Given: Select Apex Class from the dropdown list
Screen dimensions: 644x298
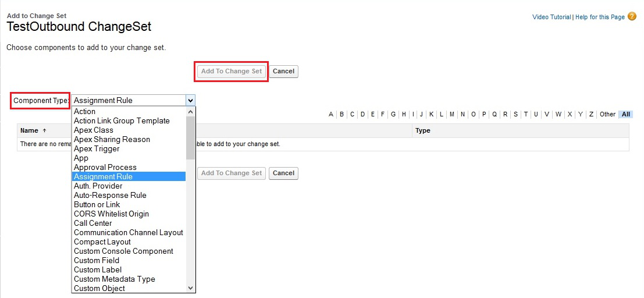Looking at the screenshot, I should coord(94,130).
